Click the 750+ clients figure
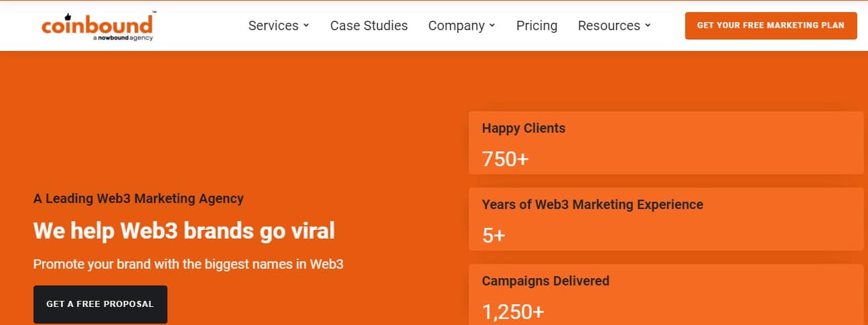 (x=505, y=159)
